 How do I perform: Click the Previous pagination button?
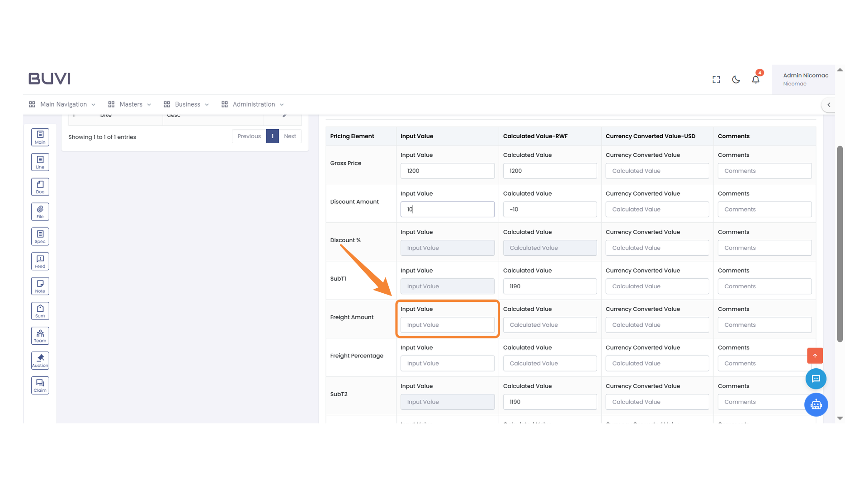coord(249,136)
